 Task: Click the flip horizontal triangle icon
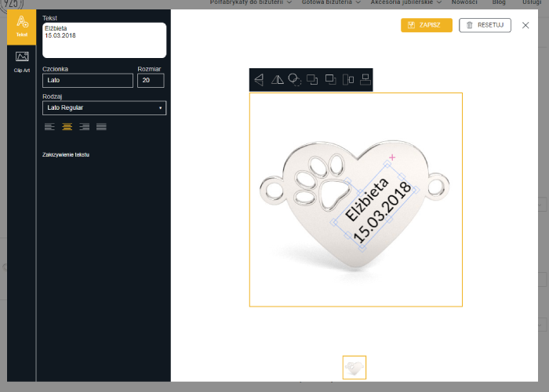[x=277, y=79]
